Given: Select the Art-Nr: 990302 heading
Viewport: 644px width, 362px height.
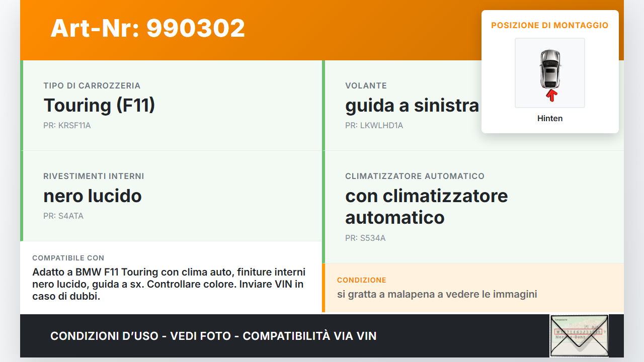Looking at the screenshot, I should tap(148, 28).
